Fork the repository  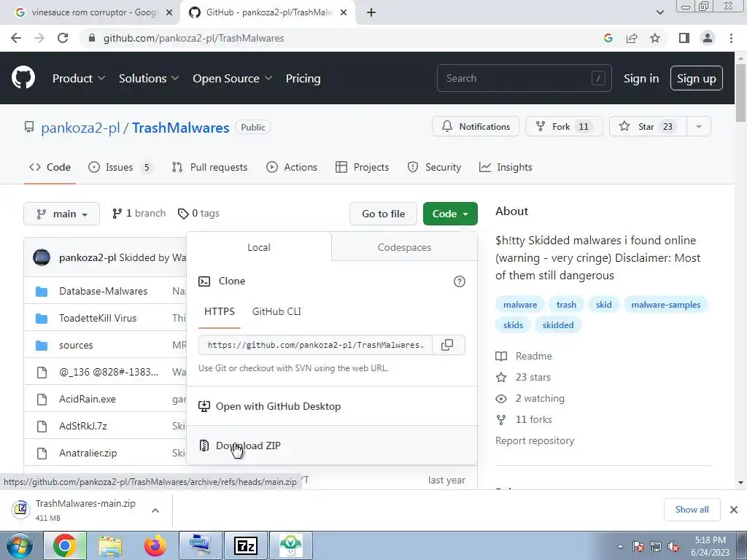tap(564, 127)
